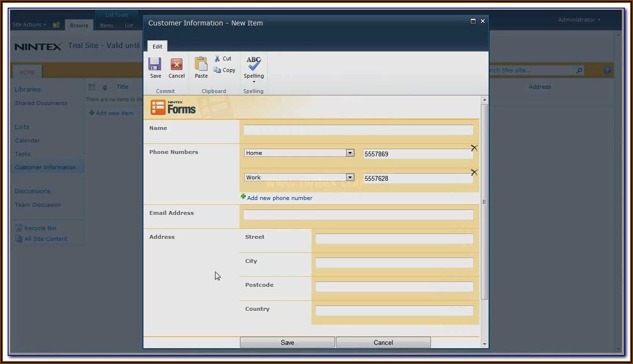Click the Cut scissors icon
This screenshot has height=364, width=633.
[217, 59]
